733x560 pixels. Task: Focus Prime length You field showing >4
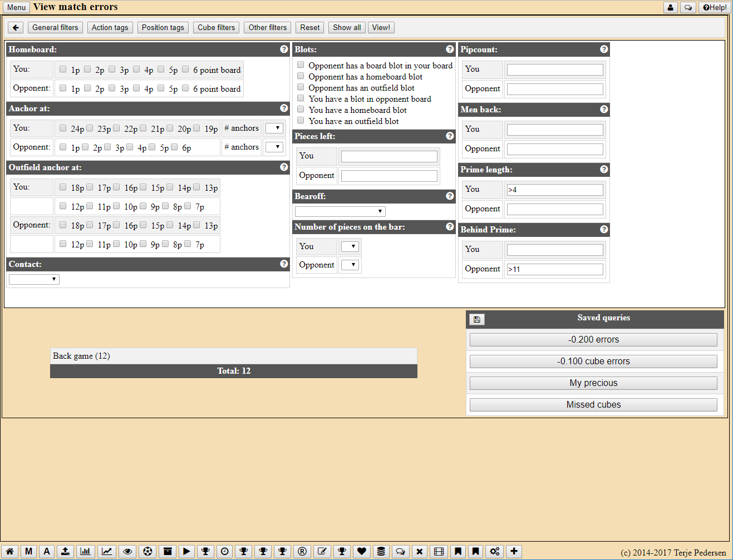pos(555,190)
